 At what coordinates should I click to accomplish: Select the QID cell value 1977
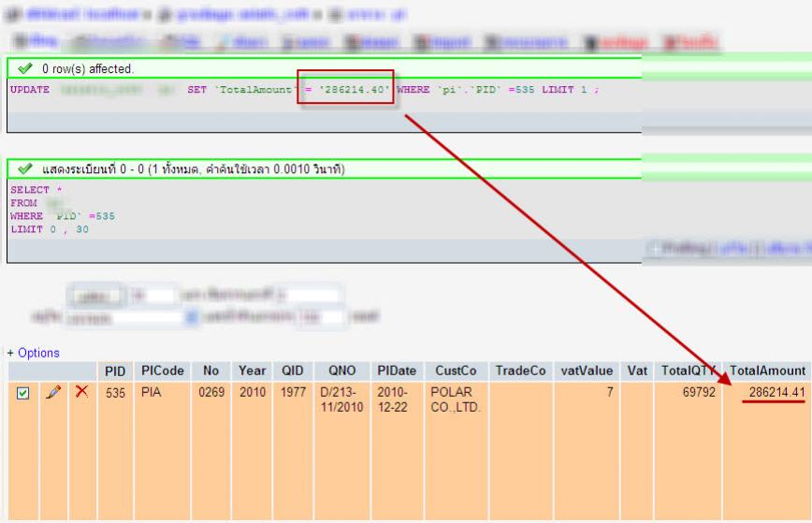point(293,392)
